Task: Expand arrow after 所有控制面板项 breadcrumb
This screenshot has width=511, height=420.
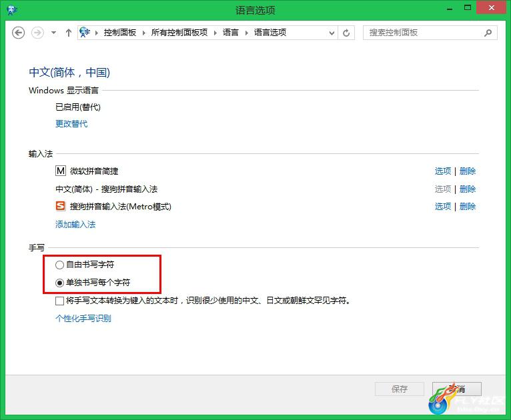Action: click(215, 33)
